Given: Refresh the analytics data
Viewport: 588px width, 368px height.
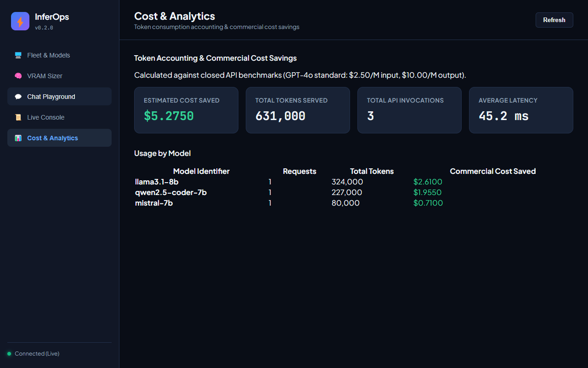Looking at the screenshot, I should [x=554, y=20].
